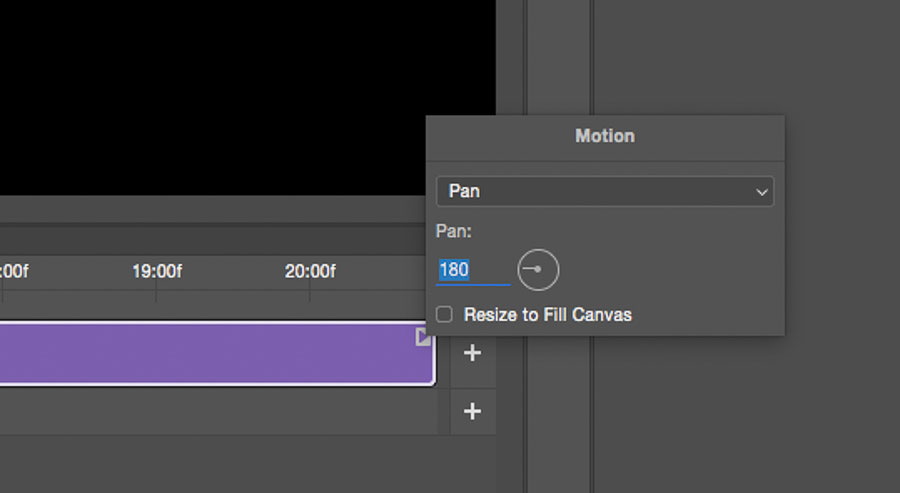Click the 20:00f mark on the time ruler

pyautogui.click(x=310, y=271)
